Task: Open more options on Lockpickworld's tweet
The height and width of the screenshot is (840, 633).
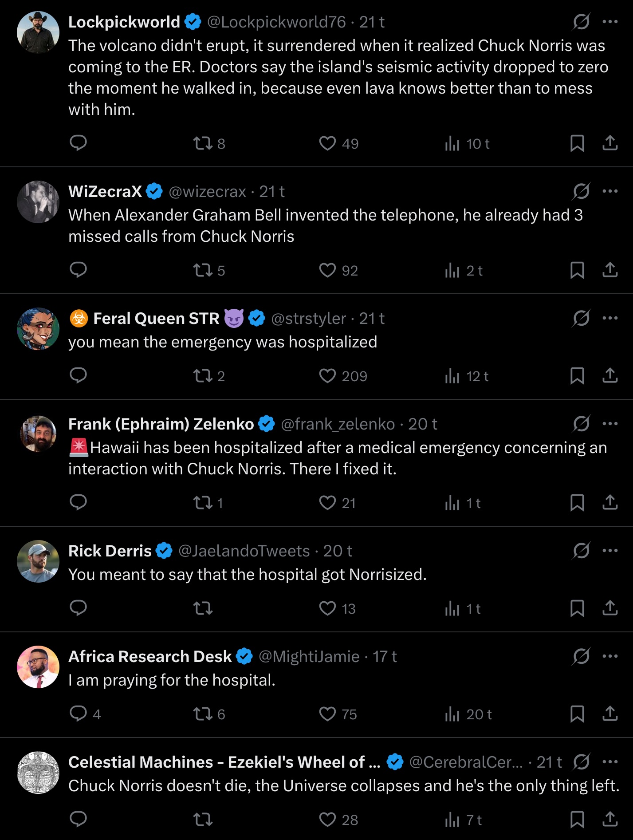Action: click(610, 22)
